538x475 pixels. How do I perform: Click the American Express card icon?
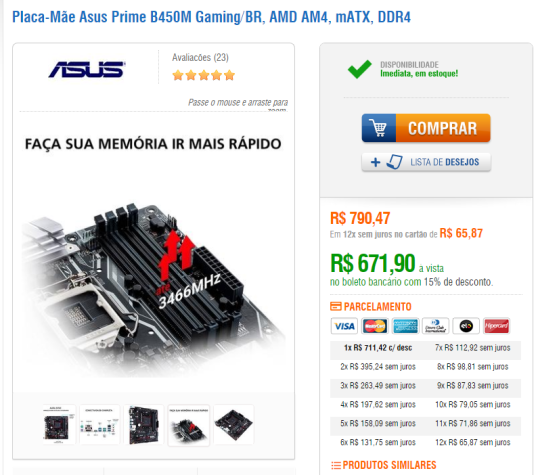pyautogui.click(x=405, y=326)
